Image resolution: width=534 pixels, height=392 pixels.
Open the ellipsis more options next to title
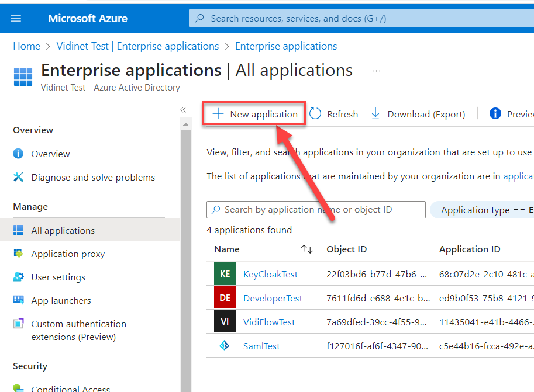376,71
